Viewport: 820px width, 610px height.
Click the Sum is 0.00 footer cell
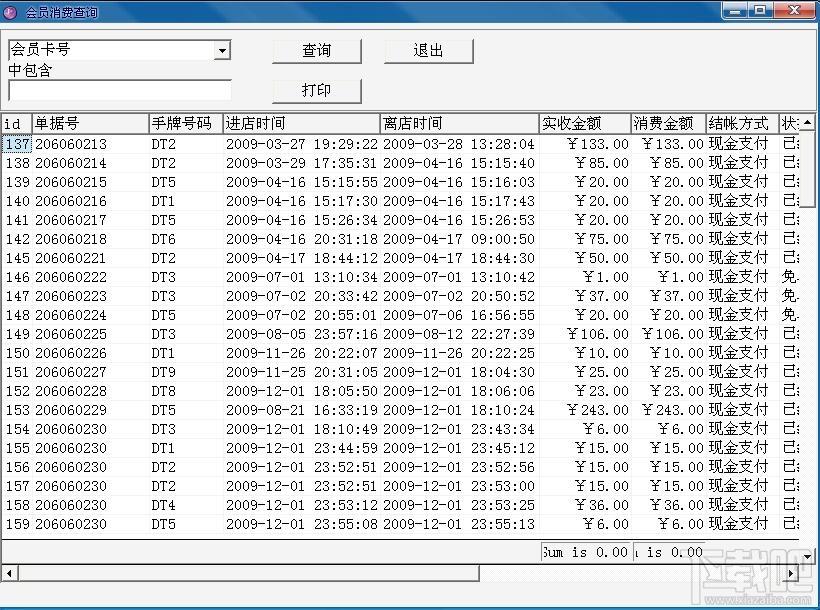tap(586, 552)
